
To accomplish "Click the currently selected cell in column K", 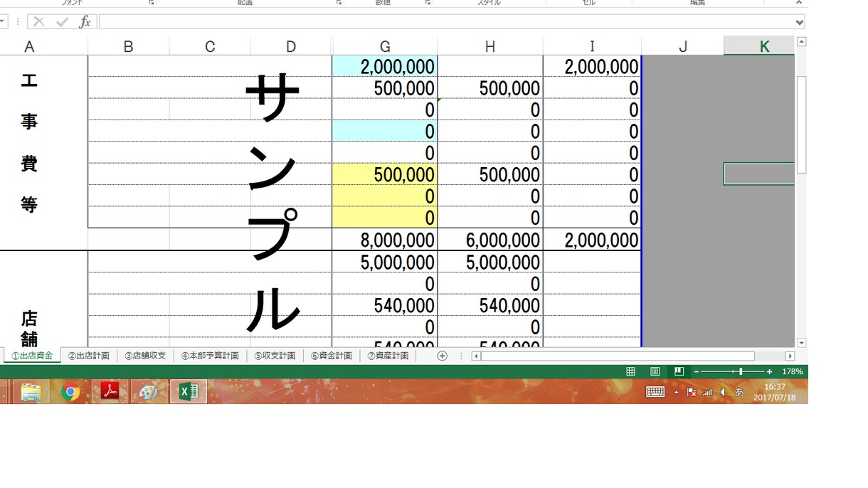I will tap(759, 174).
